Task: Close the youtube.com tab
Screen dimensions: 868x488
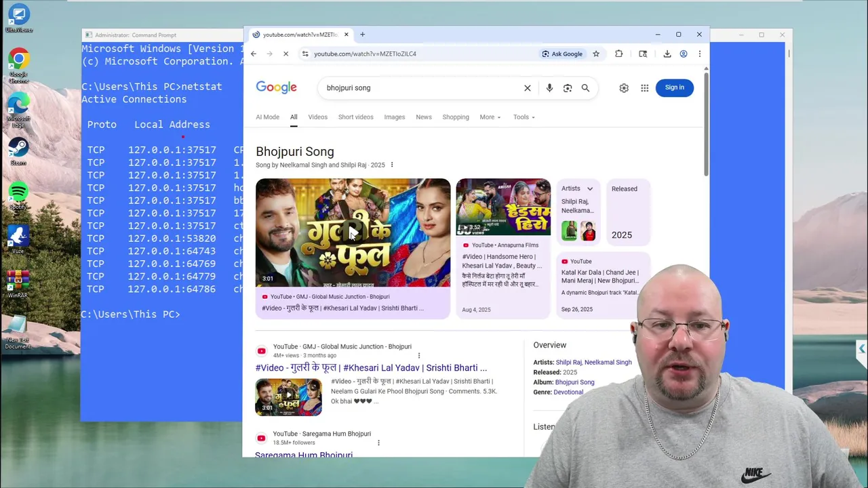Action: [x=347, y=35]
